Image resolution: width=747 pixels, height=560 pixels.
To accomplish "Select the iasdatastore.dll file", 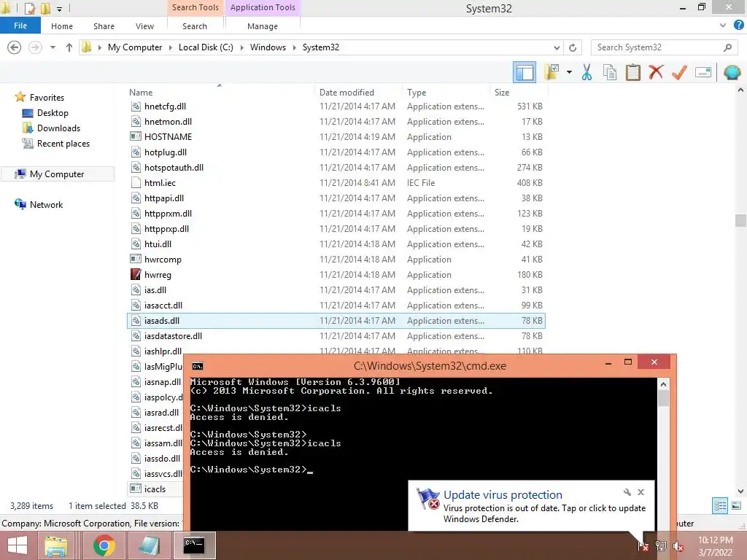I will pos(173,335).
